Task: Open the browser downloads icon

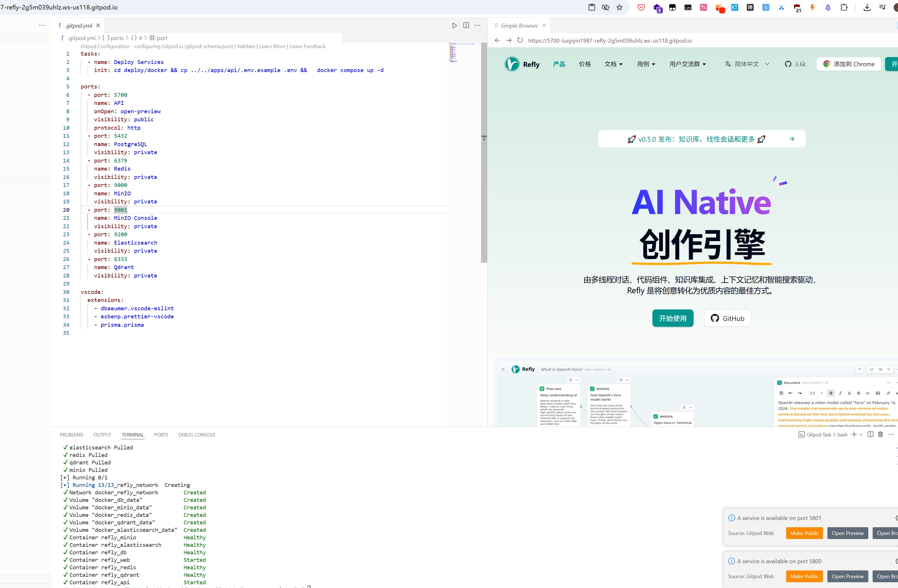Action: 867,7
